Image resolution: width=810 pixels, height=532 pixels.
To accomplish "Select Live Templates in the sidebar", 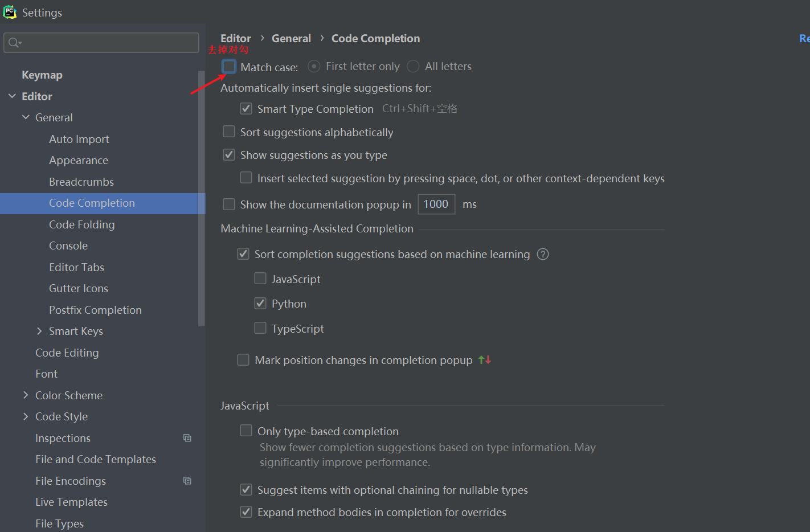I will [71, 502].
